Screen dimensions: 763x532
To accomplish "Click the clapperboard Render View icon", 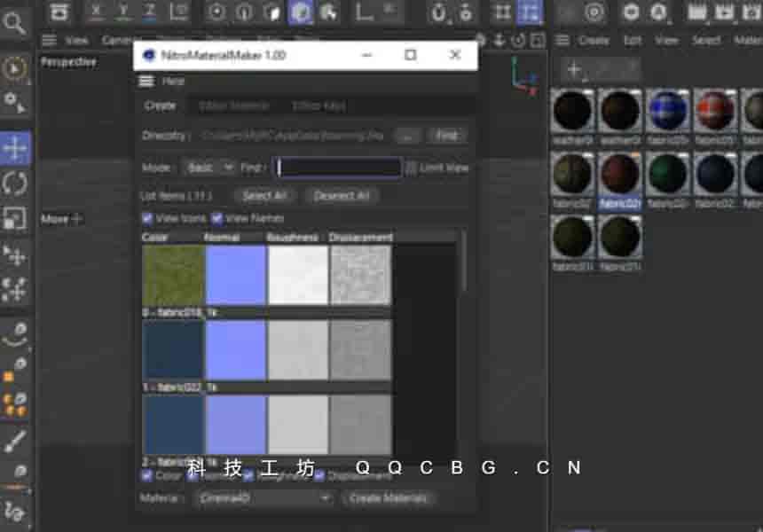I will [696, 12].
